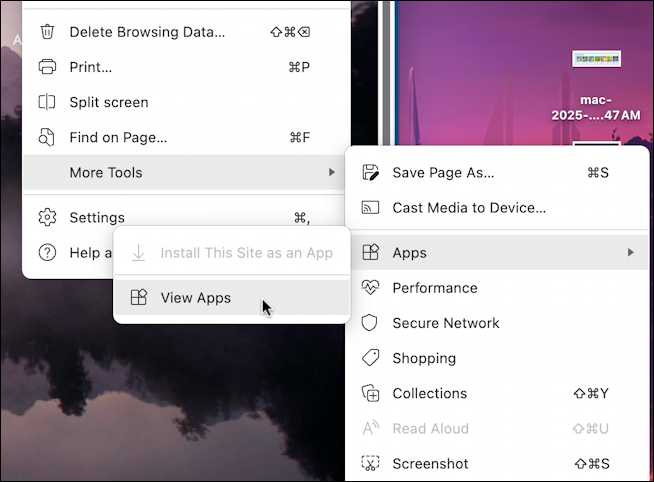Click the desktop file label mac-2025

(596, 108)
